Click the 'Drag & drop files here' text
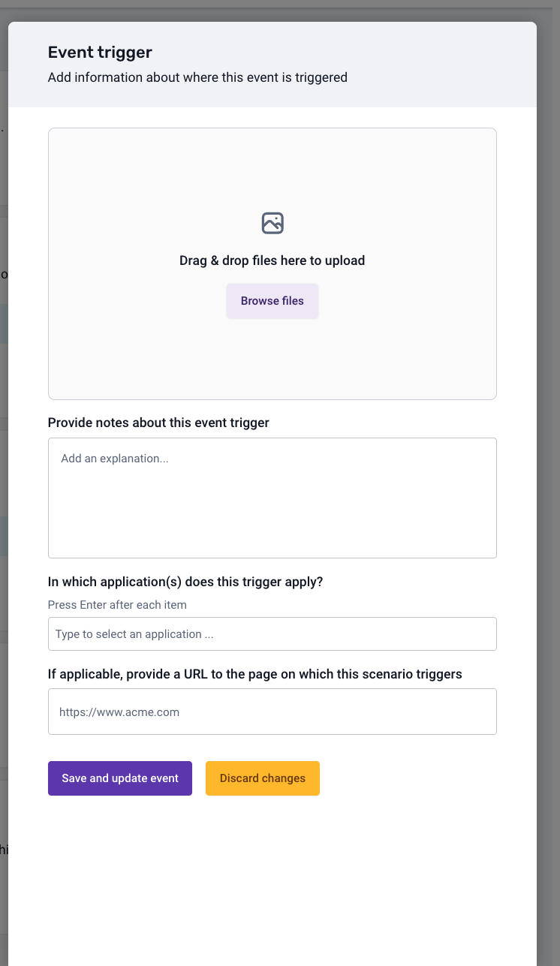This screenshot has height=966, width=560. [x=272, y=261]
